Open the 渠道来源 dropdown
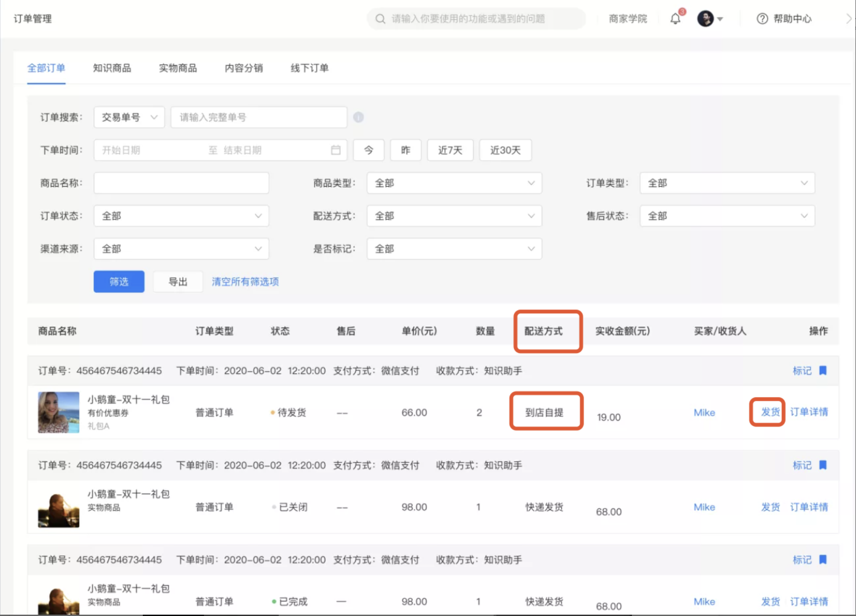This screenshot has width=856, height=616. (x=181, y=249)
